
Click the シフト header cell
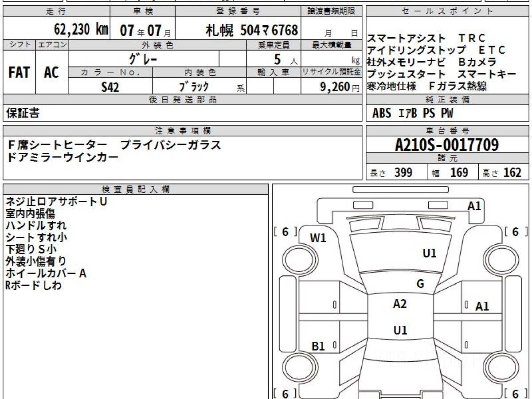(x=20, y=44)
